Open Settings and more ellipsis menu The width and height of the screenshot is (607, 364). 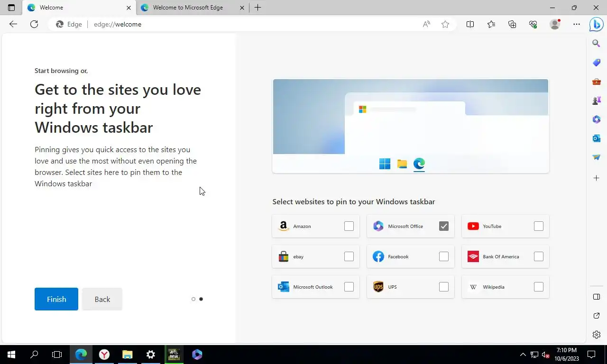point(577,24)
